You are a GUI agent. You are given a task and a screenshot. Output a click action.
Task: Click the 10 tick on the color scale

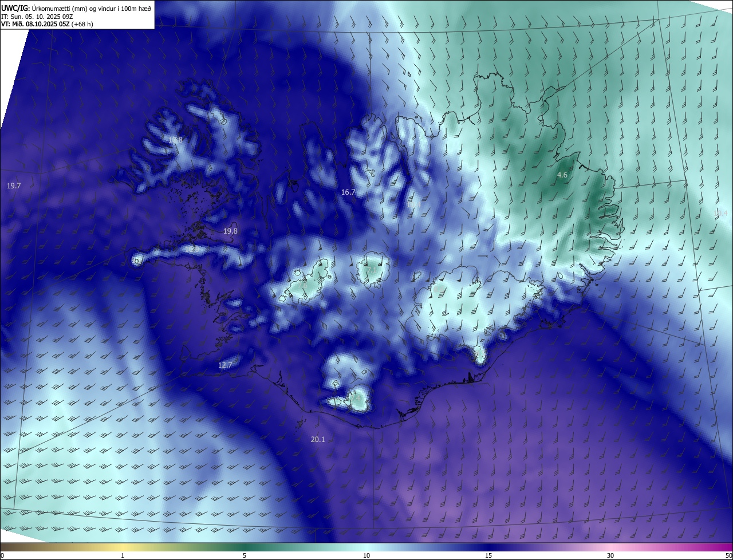coord(366,555)
